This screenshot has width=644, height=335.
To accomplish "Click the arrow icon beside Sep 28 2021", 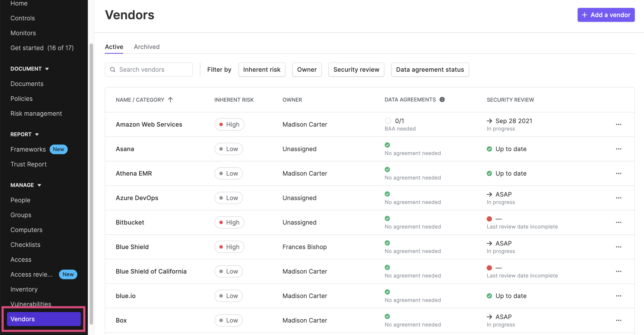I will tap(489, 121).
